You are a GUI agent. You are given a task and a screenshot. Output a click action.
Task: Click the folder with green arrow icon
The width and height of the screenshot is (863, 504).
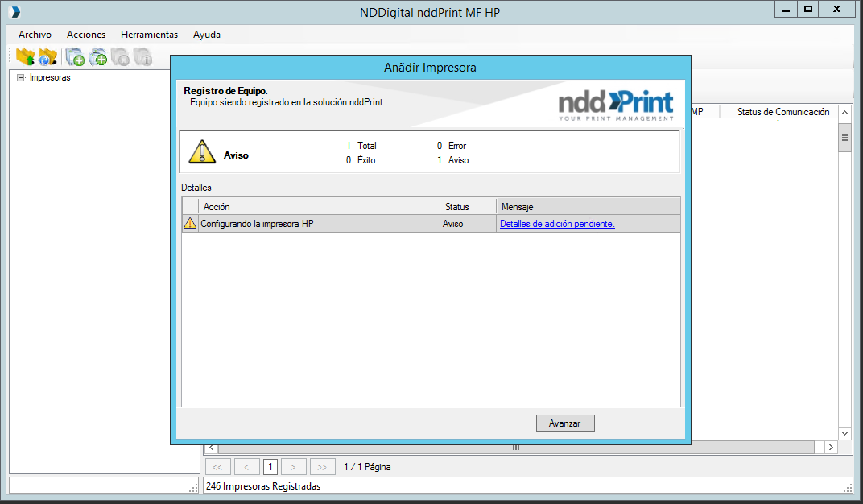pyautogui.click(x=25, y=57)
